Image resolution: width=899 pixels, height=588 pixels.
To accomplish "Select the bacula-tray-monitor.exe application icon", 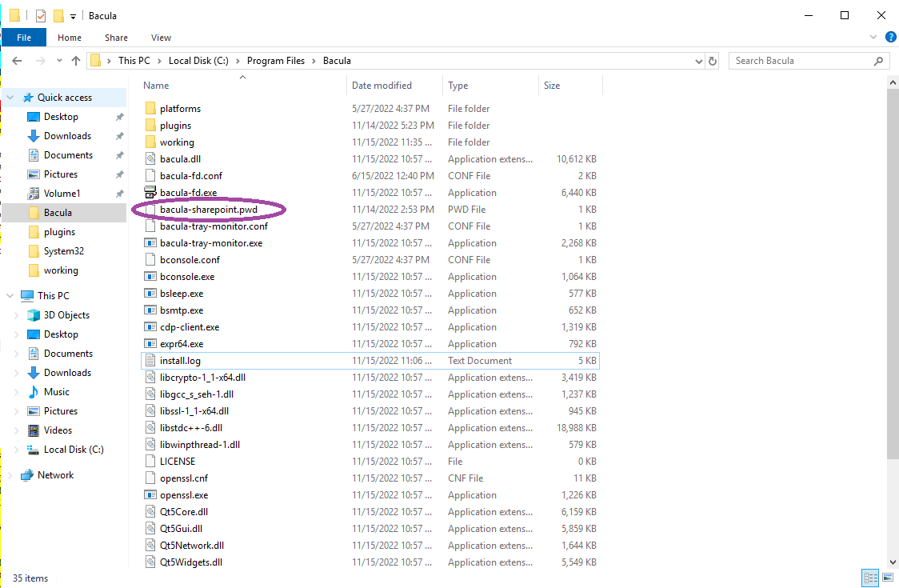I will pos(150,243).
